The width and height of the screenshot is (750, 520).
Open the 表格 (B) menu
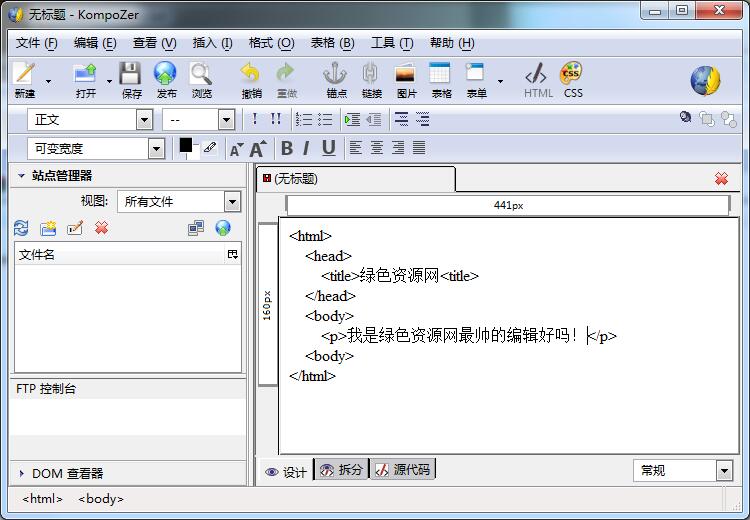[x=332, y=43]
